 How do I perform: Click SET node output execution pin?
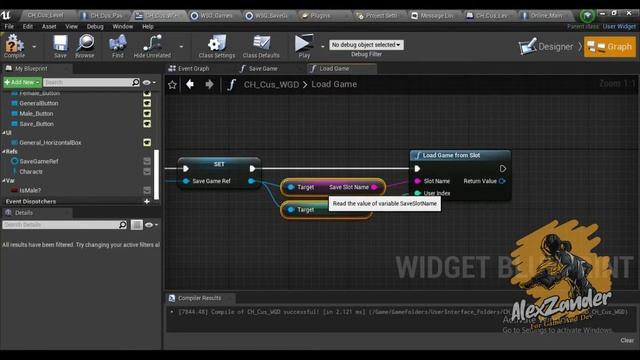(x=252, y=169)
